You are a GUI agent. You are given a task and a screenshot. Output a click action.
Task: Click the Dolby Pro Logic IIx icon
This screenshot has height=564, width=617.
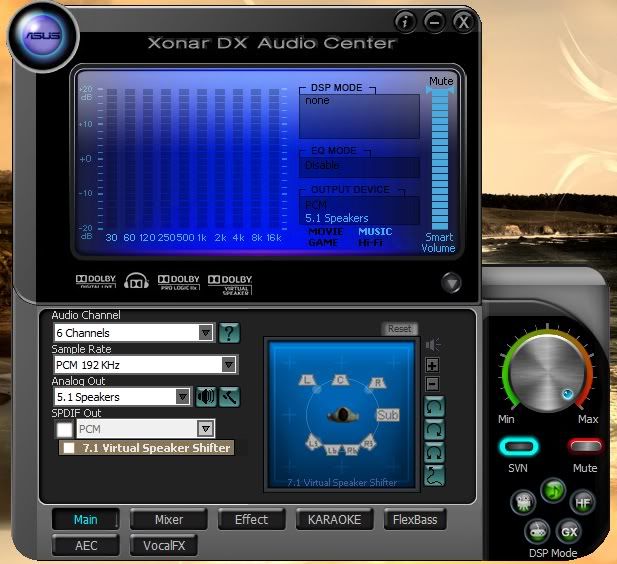pyautogui.click(x=179, y=283)
